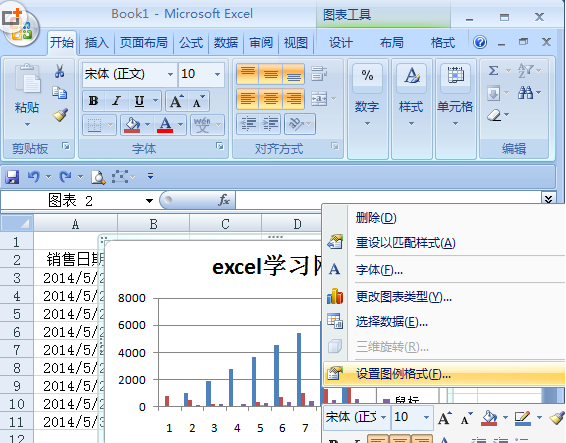Apply fill color bucket in ribbon

132,125
